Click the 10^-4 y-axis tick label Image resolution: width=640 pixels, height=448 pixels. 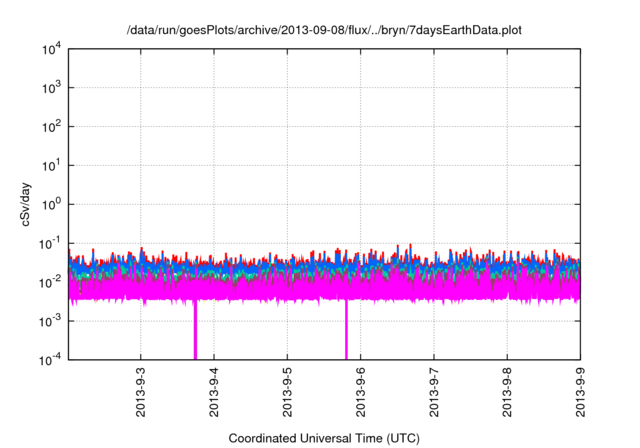(x=51, y=360)
